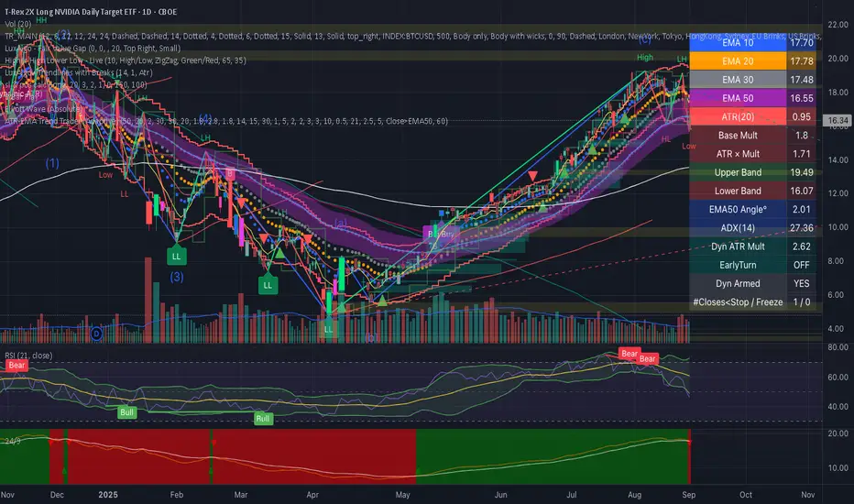Select the Higher High Lower Low legend
This screenshot has width=854, height=504.
(126, 60)
